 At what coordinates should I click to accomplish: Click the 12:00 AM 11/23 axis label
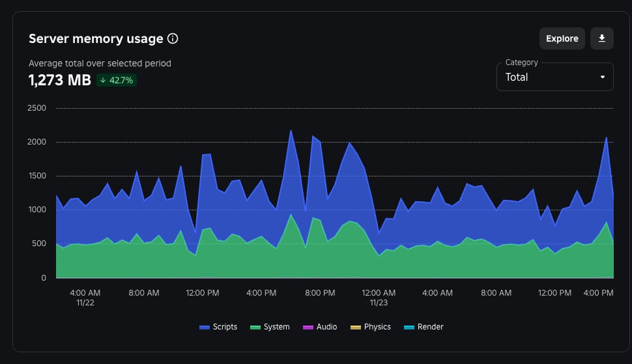tap(379, 298)
